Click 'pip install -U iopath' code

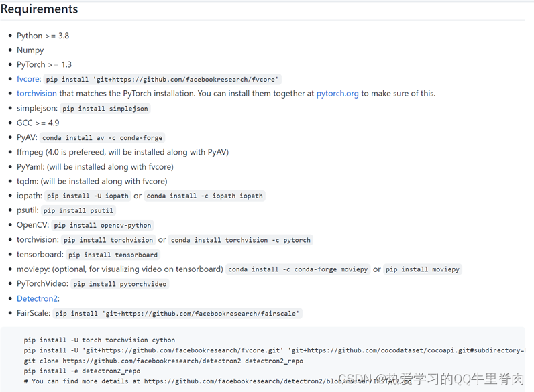coord(87,196)
